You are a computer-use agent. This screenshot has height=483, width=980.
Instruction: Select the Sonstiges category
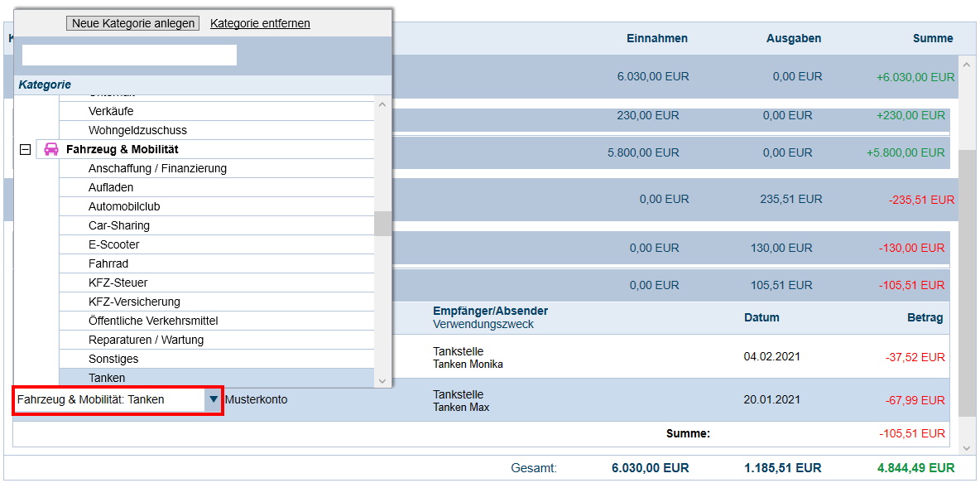click(217, 359)
